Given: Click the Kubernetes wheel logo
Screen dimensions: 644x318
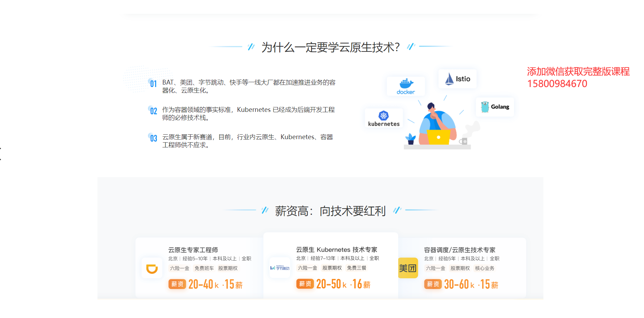Looking at the screenshot, I should coord(384,115).
